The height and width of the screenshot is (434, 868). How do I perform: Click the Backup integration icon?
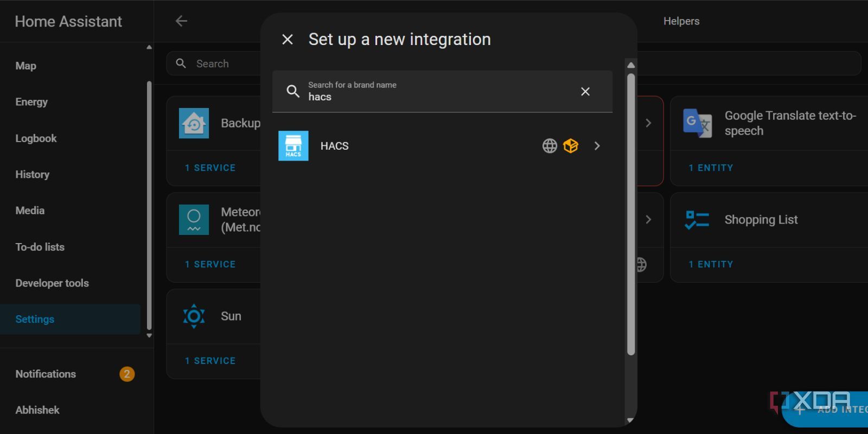coord(194,123)
